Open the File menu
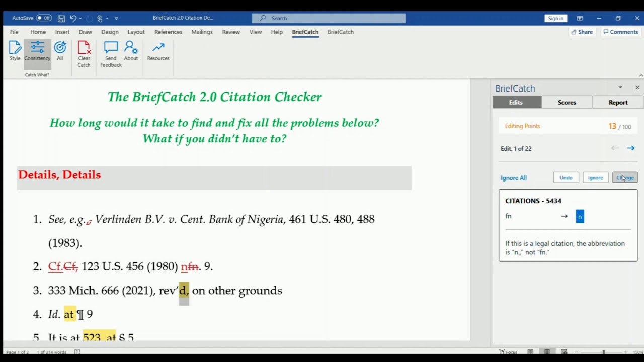The width and height of the screenshot is (644, 362). point(14,32)
